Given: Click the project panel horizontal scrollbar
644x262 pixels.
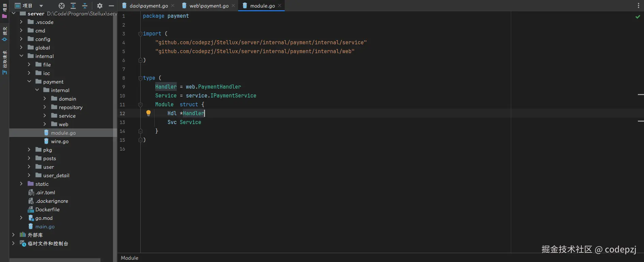Looking at the screenshot, I should point(54,260).
